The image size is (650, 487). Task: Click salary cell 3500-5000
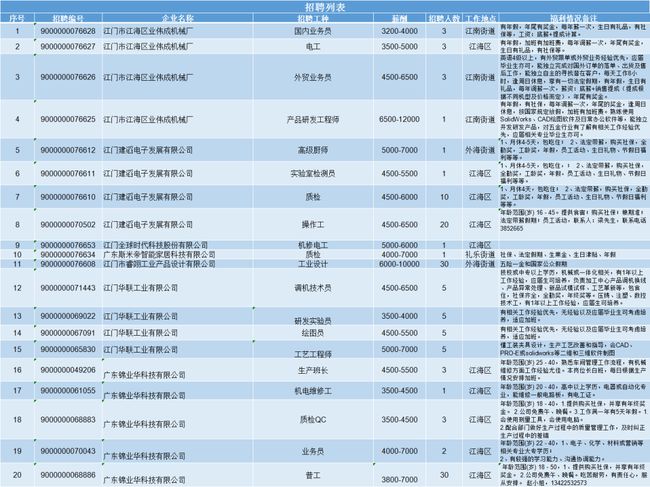click(400, 46)
